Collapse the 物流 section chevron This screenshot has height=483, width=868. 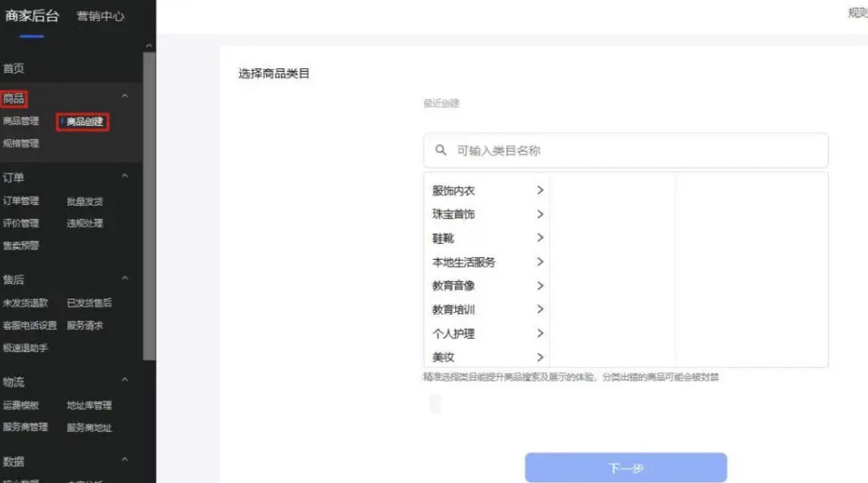(x=125, y=380)
